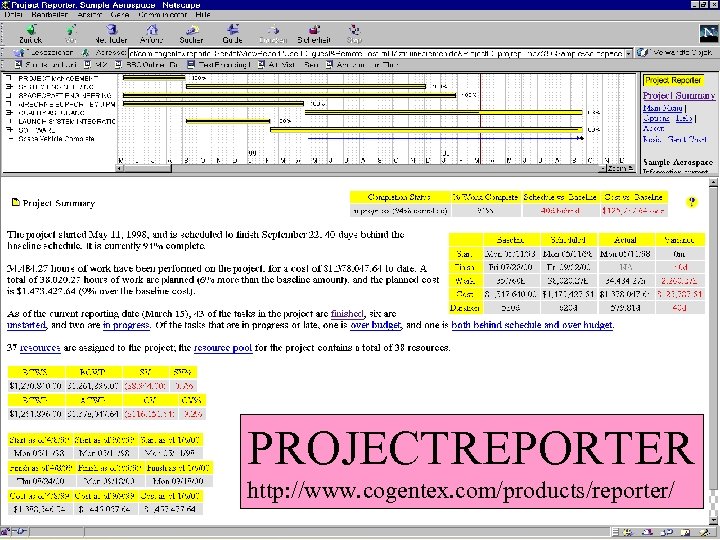
Task: Open the Gehe menu
Action: point(120,15)
